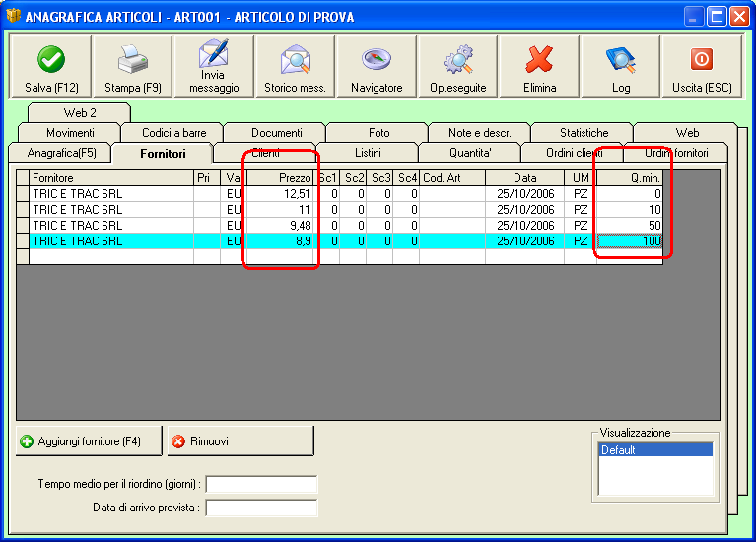Select price cell 8,9
The height and width of the screenshot is (542, 756).
(280, 241)
